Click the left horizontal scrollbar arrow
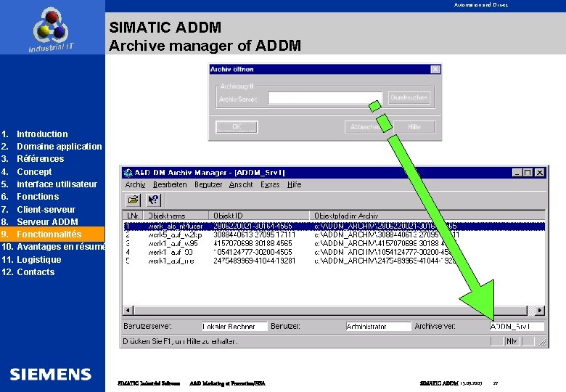The width and height of the screenshot is (566, 392). click(128, 311)
